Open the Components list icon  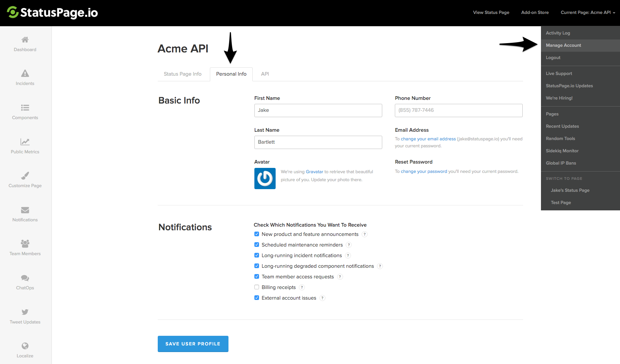[x=25, y=108]
